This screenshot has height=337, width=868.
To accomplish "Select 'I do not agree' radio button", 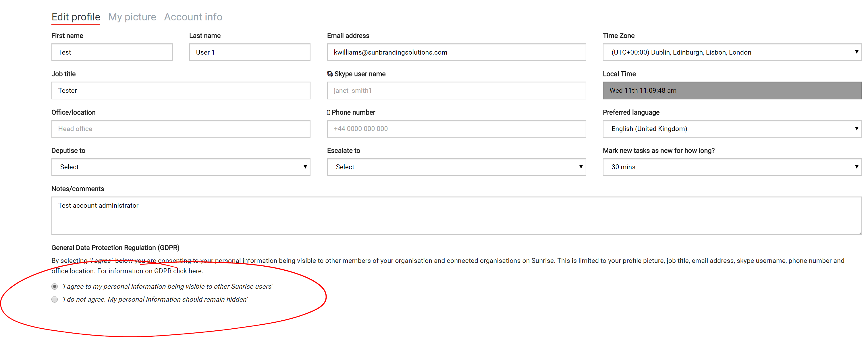I will pyautogui.click(x=55, y=299).
